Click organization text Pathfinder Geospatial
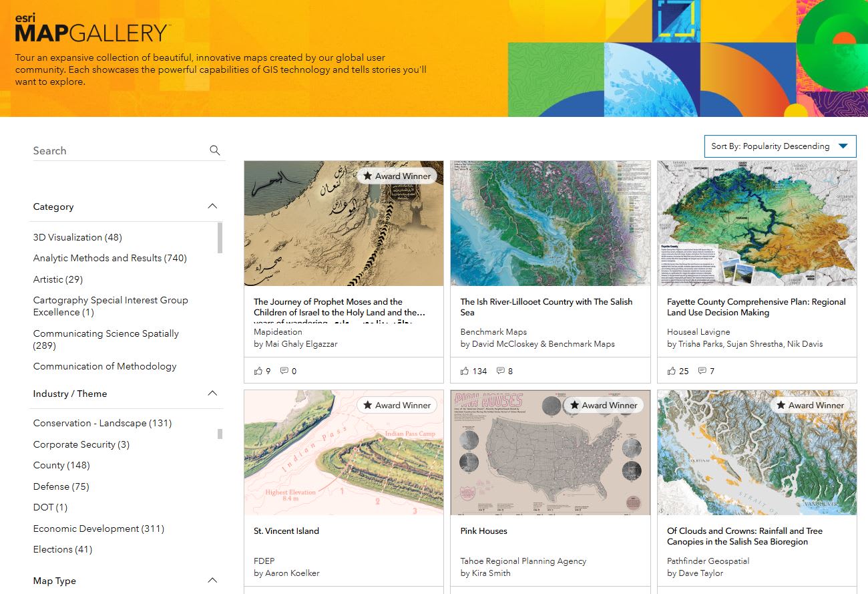 tap(708, 561)
